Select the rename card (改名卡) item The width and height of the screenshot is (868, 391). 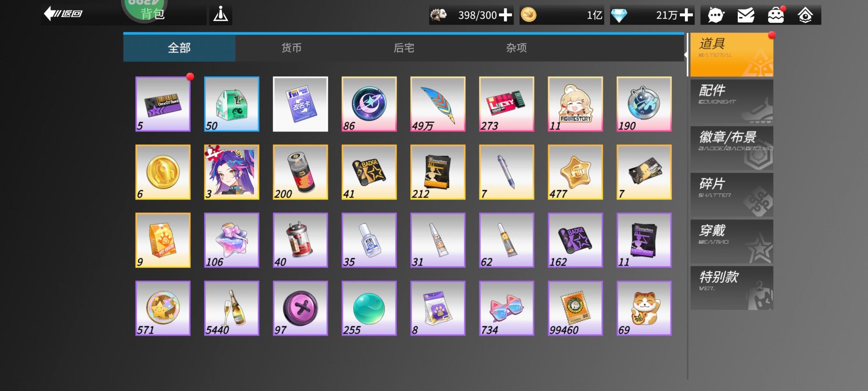pyautogui.click(x=300, y=104)
